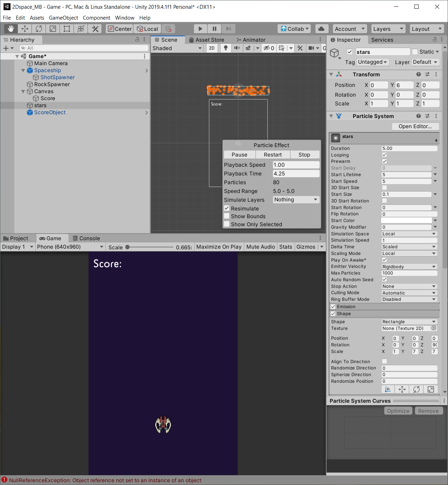The image size is (448, 485).
Task: Open the scene camera settings icon
Action: click(x=311, y=48)
